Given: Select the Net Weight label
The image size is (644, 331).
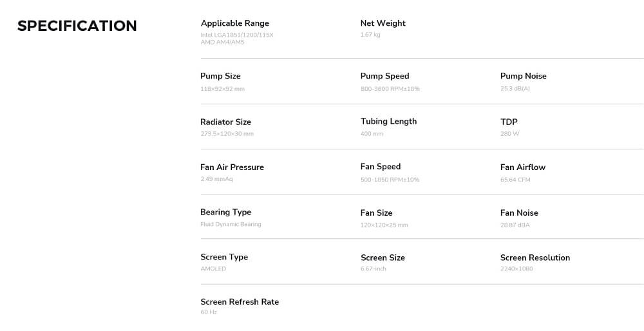Looking at the screenshot, I should 383,23.
